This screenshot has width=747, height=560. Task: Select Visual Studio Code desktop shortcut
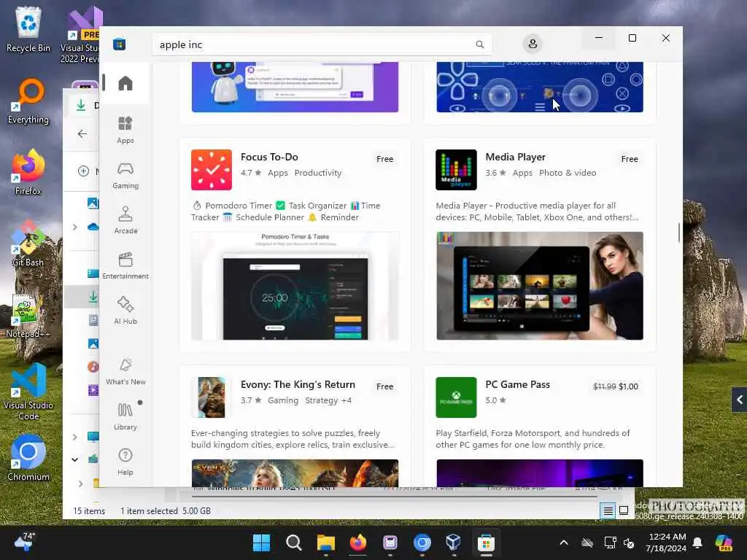[x=28, y=392]
